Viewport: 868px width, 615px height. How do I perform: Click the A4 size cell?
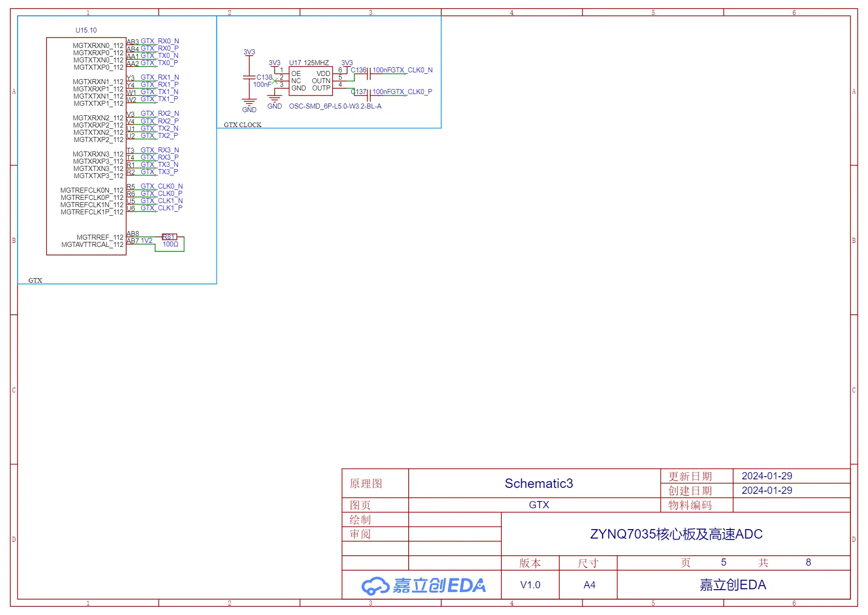click(589, 585)
